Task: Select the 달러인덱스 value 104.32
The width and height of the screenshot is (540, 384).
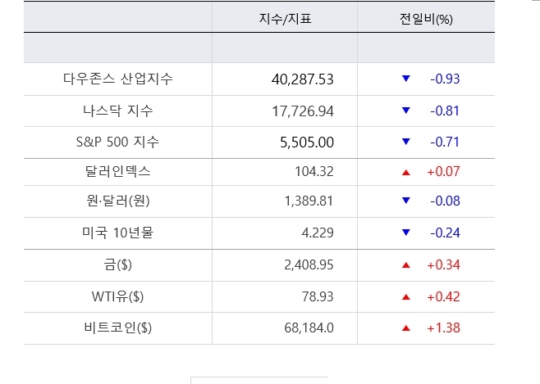Action: 314,171
